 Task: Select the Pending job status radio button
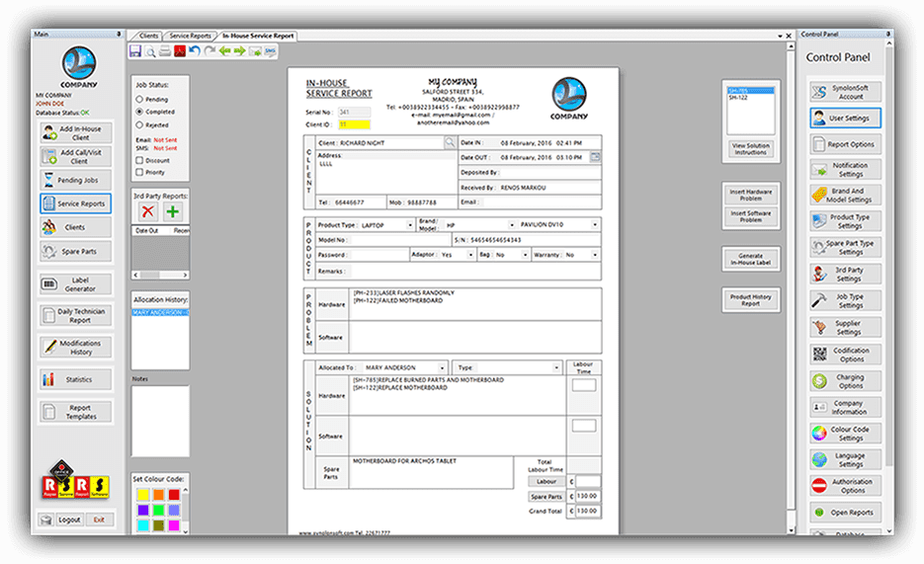coord(139,100)
